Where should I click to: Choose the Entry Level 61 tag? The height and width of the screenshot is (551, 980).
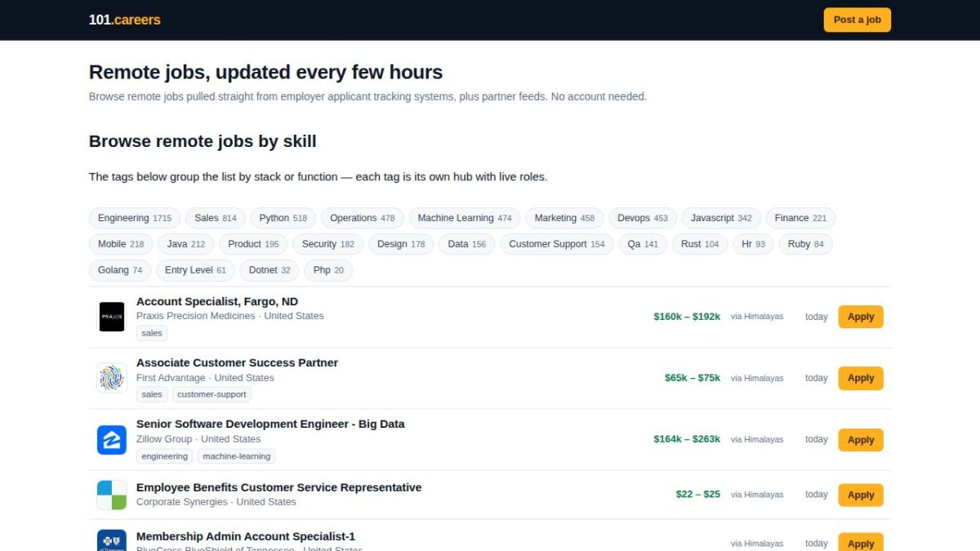pyautogui.click(x=195, y=270)
